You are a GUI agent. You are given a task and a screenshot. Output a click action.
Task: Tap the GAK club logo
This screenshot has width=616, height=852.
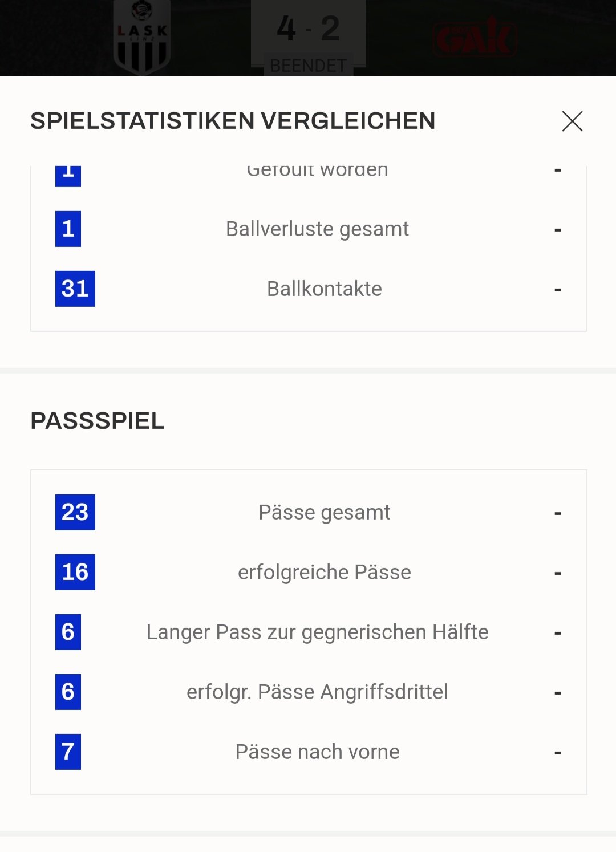[475, 38]
